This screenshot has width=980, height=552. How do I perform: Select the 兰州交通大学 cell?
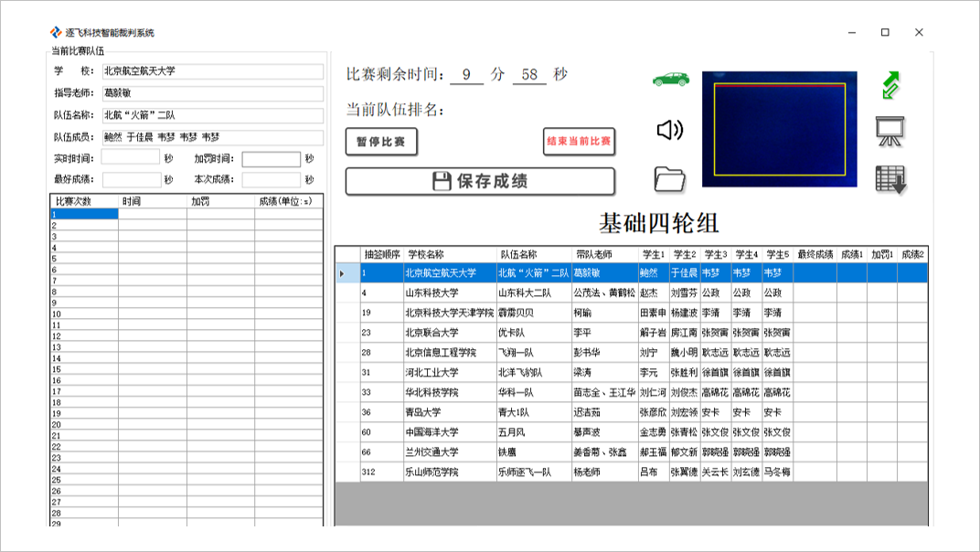coord(450,452)
